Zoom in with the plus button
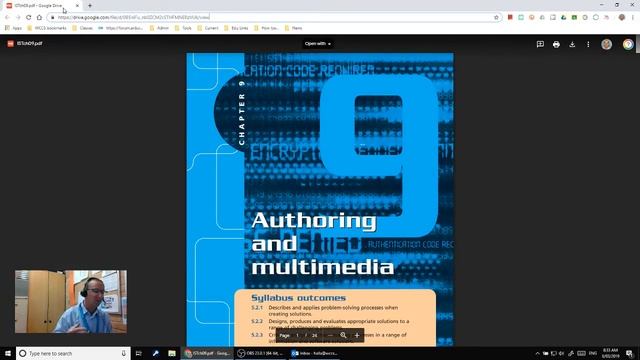 (357, 335)
